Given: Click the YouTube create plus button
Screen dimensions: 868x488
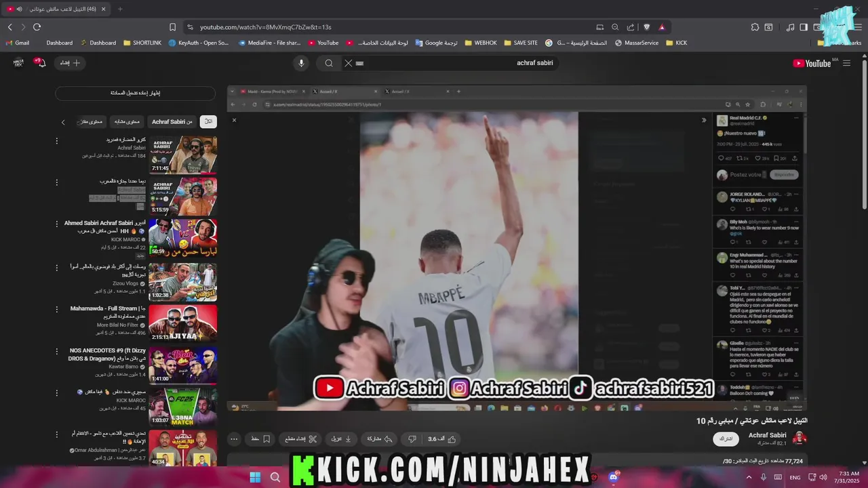Looking at the screenshot, I should click(70, 63).
